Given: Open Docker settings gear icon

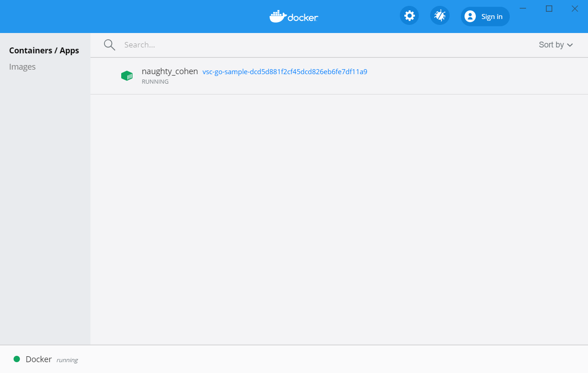Looking at the screenshot, I should 409,15.
